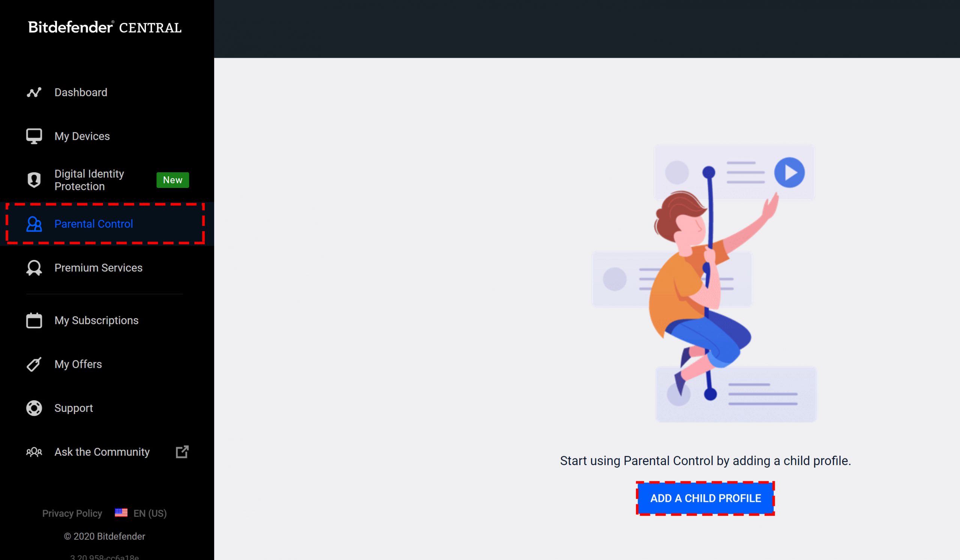Screen dimensions: 960x560
Task: Click the Dashboard navigation icon
Action: 33,92
